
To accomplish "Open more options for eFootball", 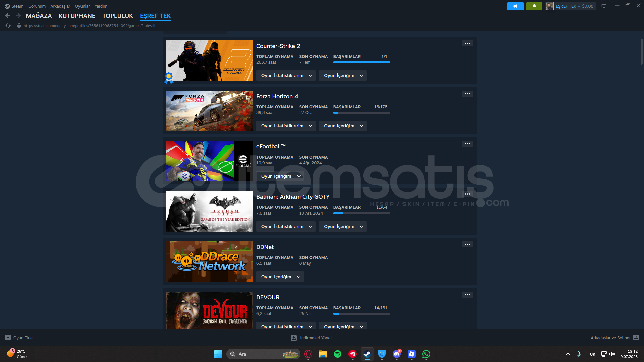I will coord(468,144).
